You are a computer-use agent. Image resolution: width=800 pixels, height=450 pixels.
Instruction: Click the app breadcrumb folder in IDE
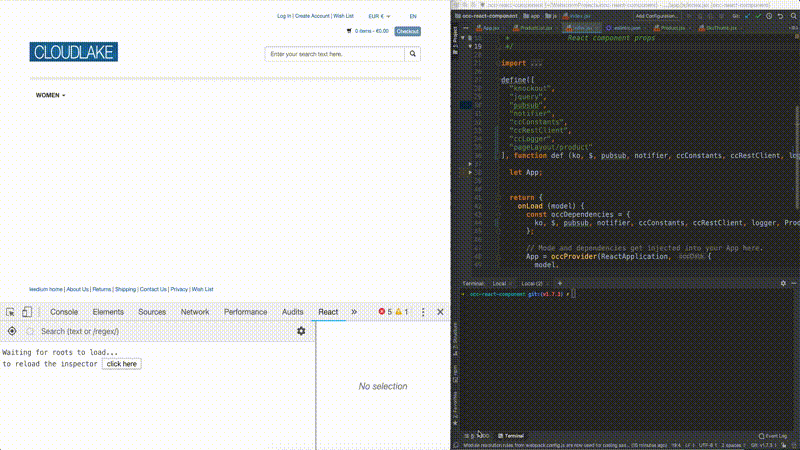click(x=532, y=16)
